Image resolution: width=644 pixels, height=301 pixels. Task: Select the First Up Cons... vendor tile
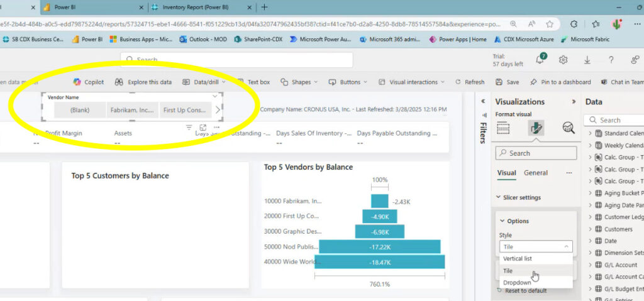coord(185,110)
